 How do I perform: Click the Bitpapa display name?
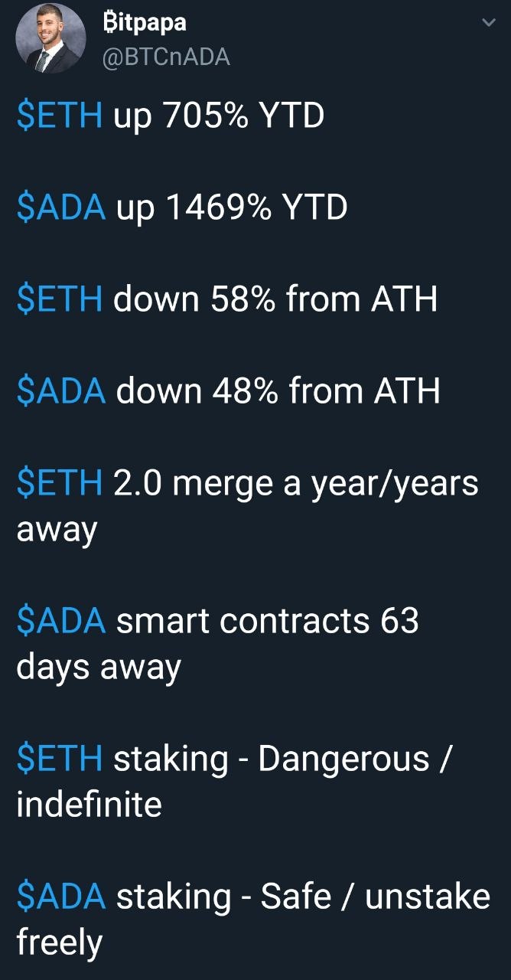click(x=144, y=24)
